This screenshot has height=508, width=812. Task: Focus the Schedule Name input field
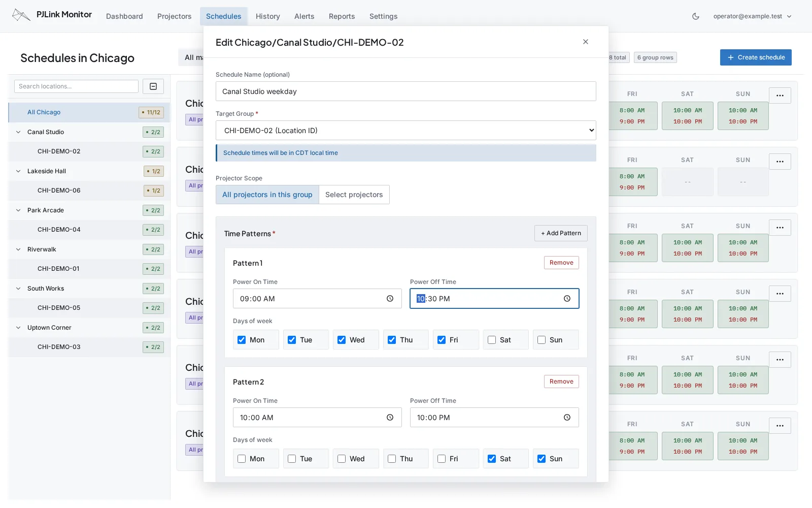coord(406,91)
